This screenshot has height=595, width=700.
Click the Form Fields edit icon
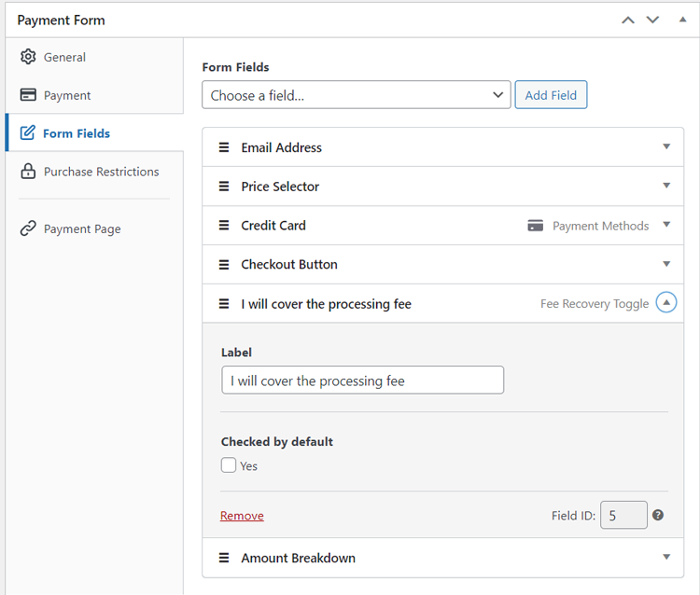28,133
